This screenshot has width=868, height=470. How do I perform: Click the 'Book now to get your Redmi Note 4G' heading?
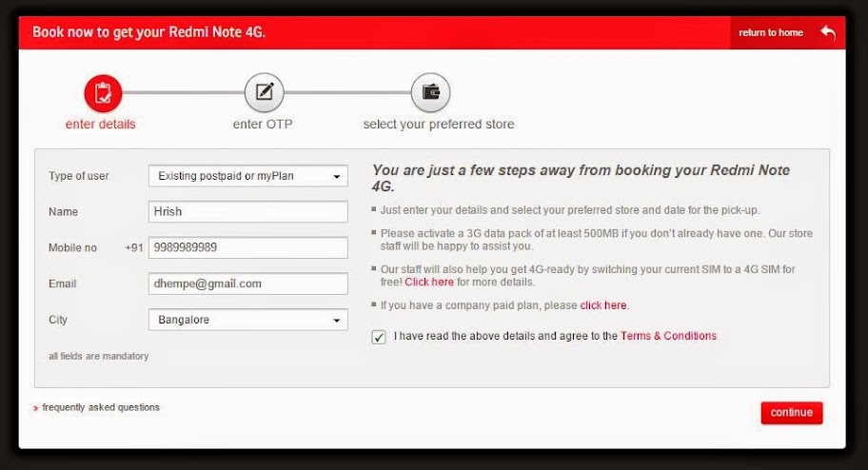tap(148, 32)
